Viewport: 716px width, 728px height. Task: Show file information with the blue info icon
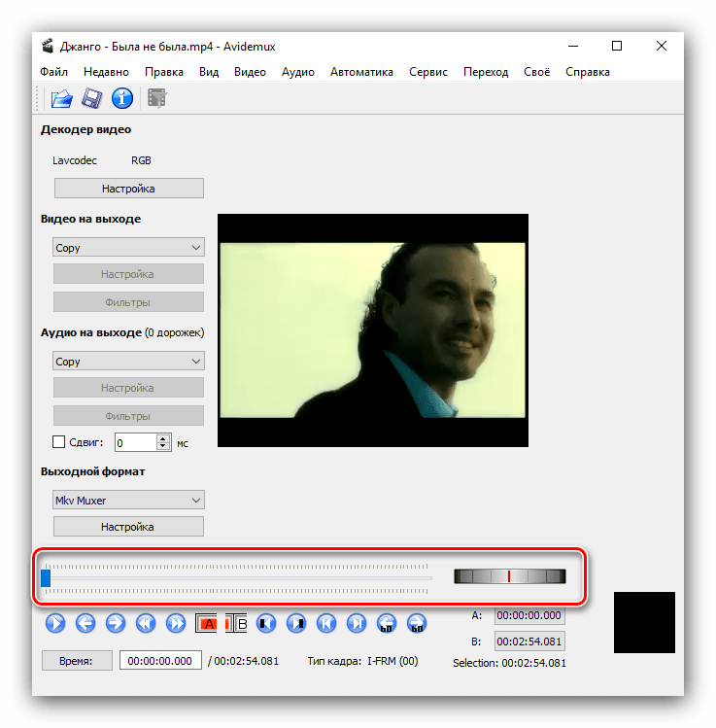pos(122,98)
